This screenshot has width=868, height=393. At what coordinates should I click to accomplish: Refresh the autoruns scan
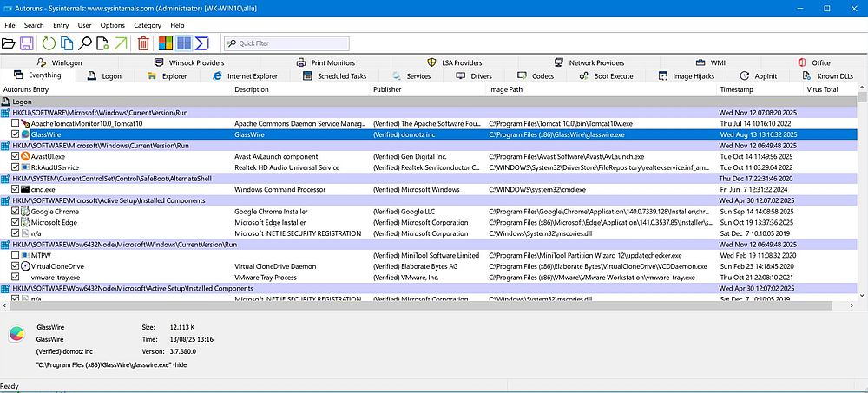(x=49, y=43)
